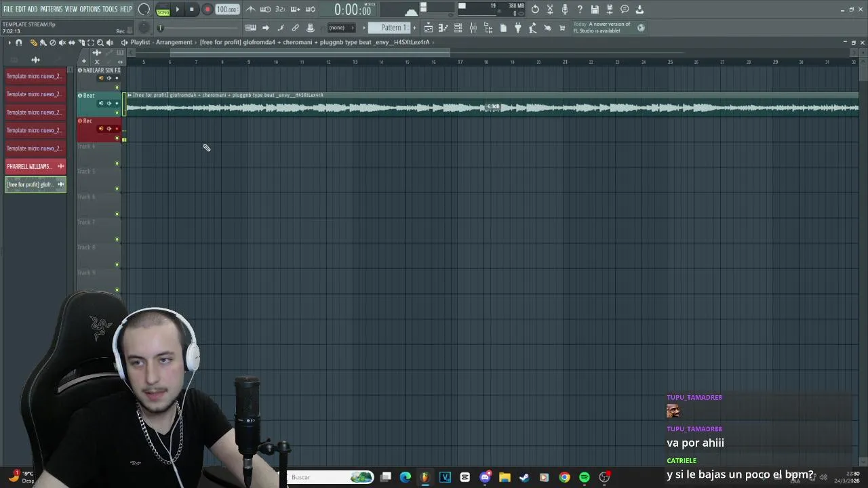Click the question mark help icon
The height and width of the screenshot is (488, 868).
580,9
